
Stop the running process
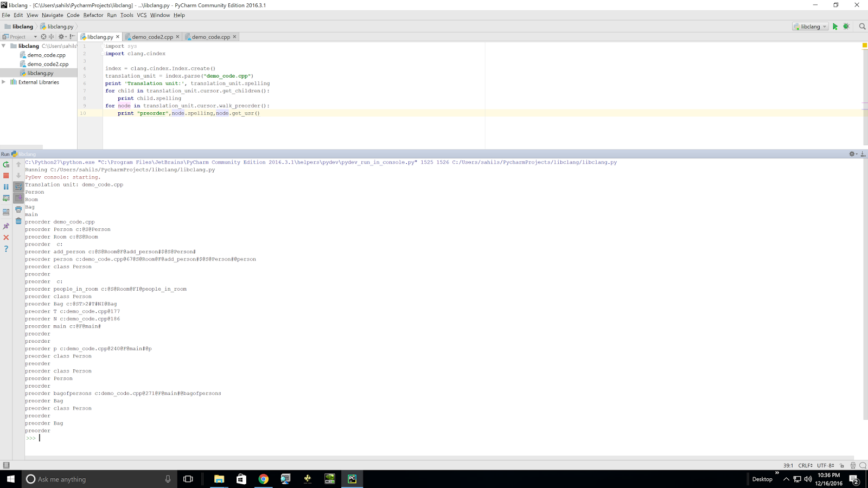click(6, 176)
